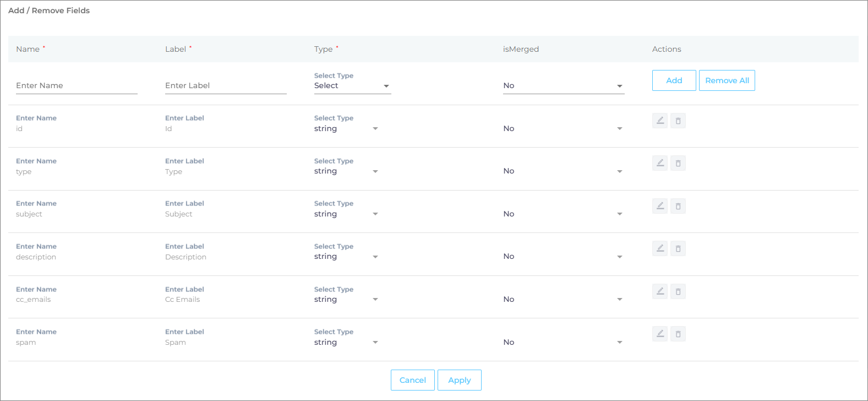Click trash icon for subject row
The image size is (868, 401).
coord(678,206)
